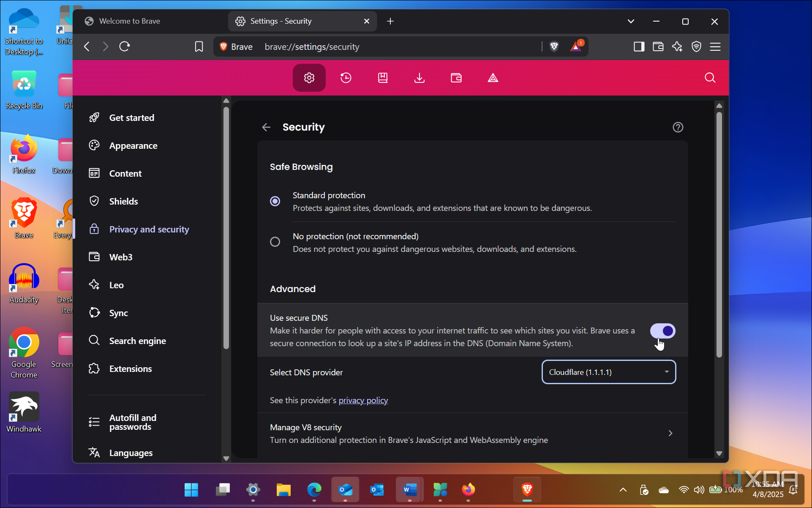Open the provider's privacy policy link

(363, 400)
